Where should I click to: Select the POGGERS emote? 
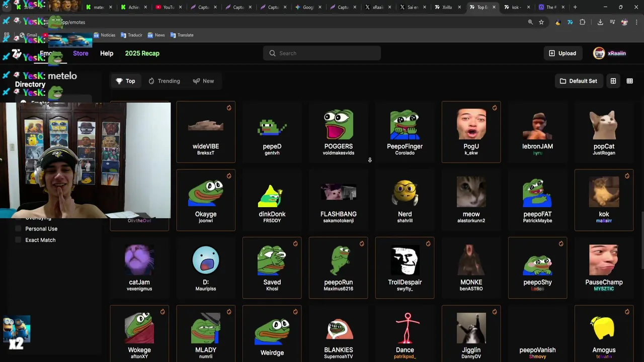point(339,132)
